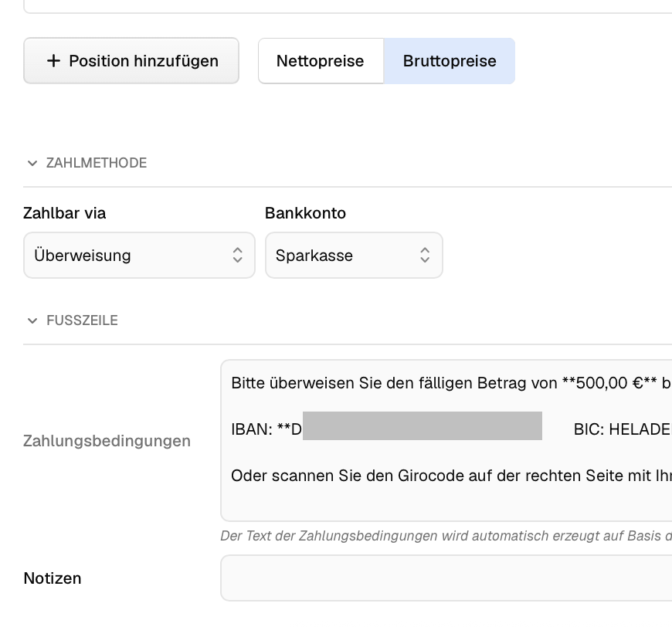Screen dimensions: 672x627
Task: Click the italic hint below Zahlungsbedingungen
Action: point(445,536)
